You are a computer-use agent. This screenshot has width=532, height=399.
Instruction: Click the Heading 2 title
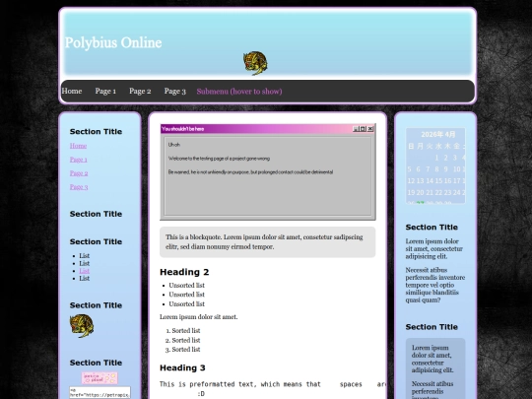(184, 272)
